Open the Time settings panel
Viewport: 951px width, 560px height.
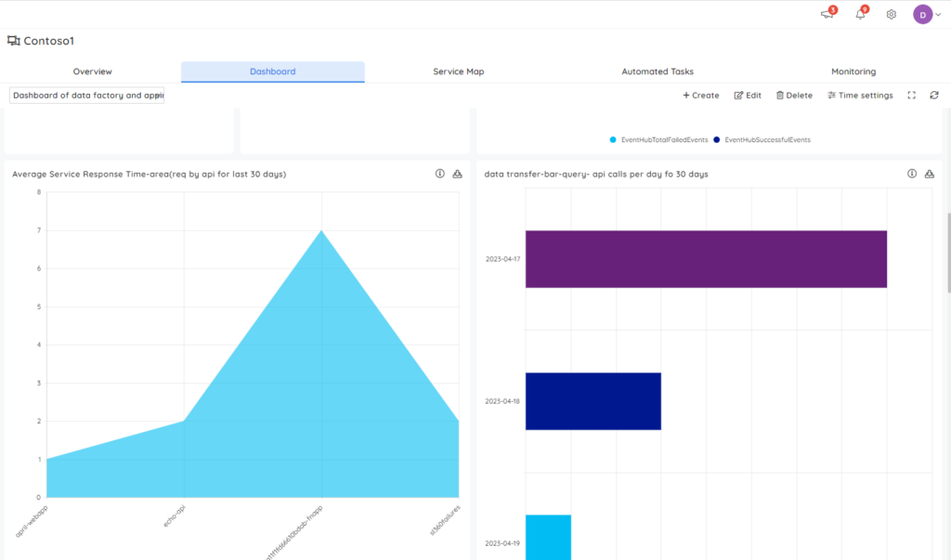click(x=860, y=95)
